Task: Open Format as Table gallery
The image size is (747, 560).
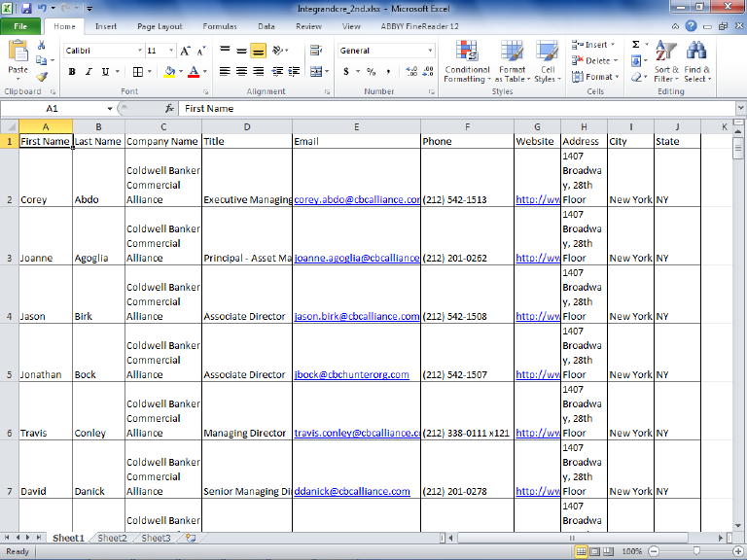Action: point(513,62)
